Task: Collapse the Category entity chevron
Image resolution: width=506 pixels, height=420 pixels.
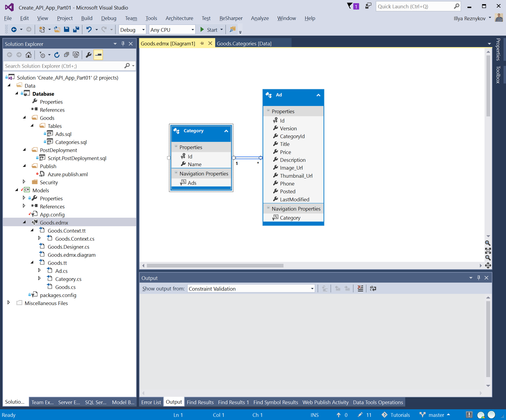Action: (226, 131)
